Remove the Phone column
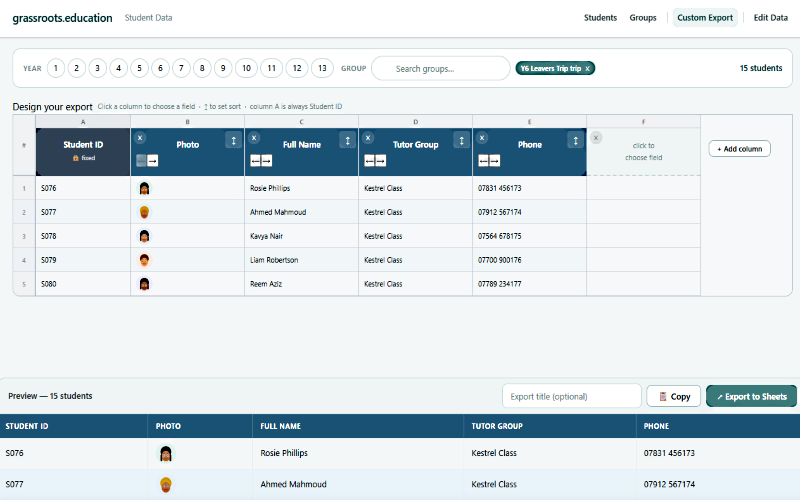The width and height of the screenshot is (800, 500). [x=482, y=138]
